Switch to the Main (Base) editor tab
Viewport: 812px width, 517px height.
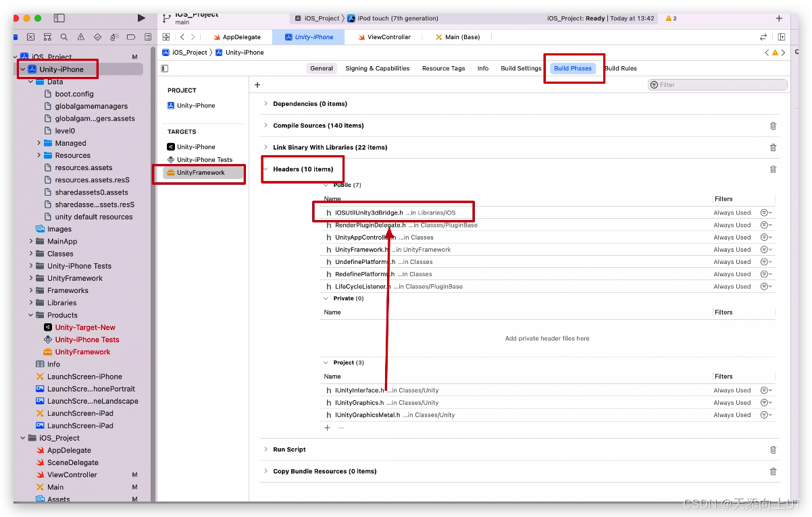click(x=458, y=37)
